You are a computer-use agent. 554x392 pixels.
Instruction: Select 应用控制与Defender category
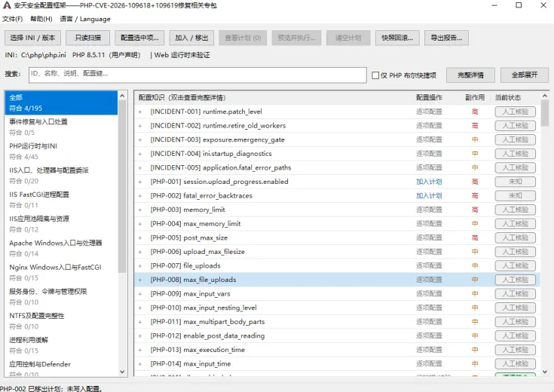(61, 368)
